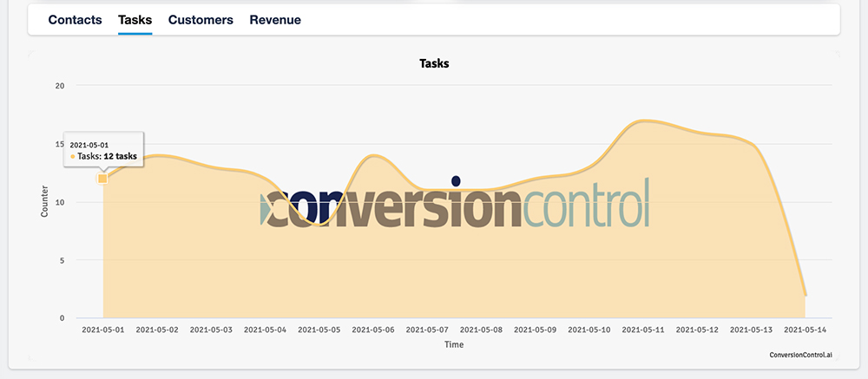Click the 2021-05-01 x-axis label

click(x=102, y=330)
